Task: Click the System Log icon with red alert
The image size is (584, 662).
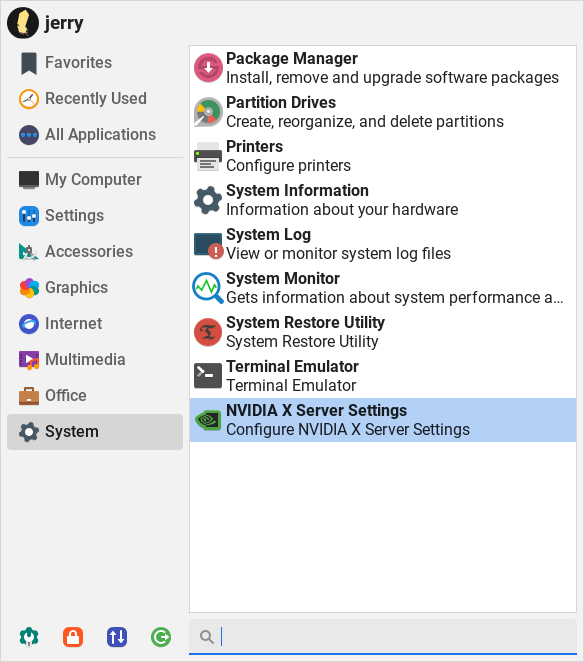Action: (208, 244)
